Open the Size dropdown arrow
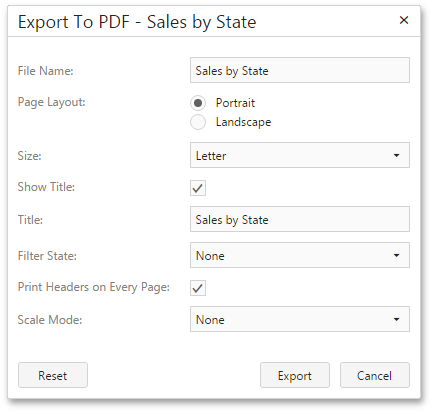 (396, 155)
